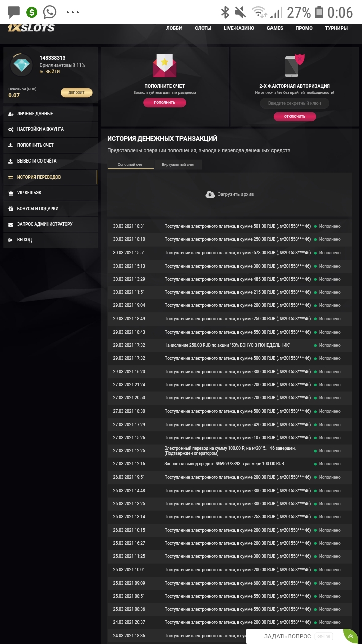Viewport: 362px width, 644px height.
Task: Click the Выйти link under account ID
Action: [x=50, y=72]
